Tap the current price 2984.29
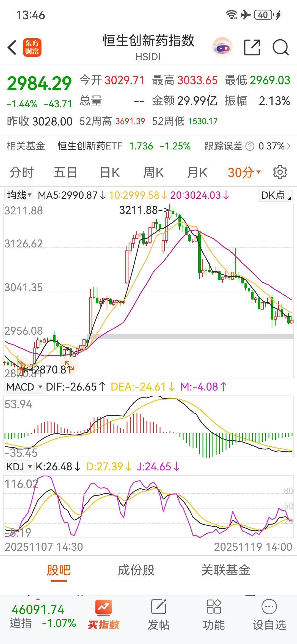 pos(39,84)
